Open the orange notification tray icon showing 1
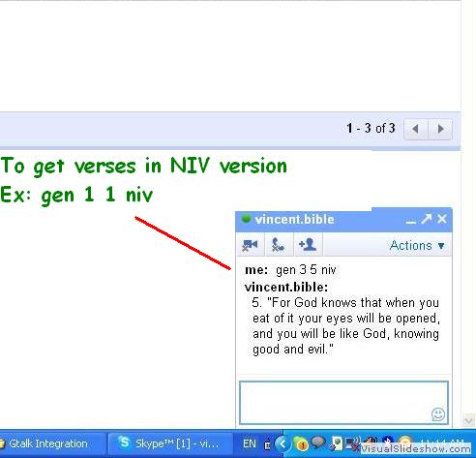The height and width of the screenshot is (458, 476). click(x=301, y=444)
